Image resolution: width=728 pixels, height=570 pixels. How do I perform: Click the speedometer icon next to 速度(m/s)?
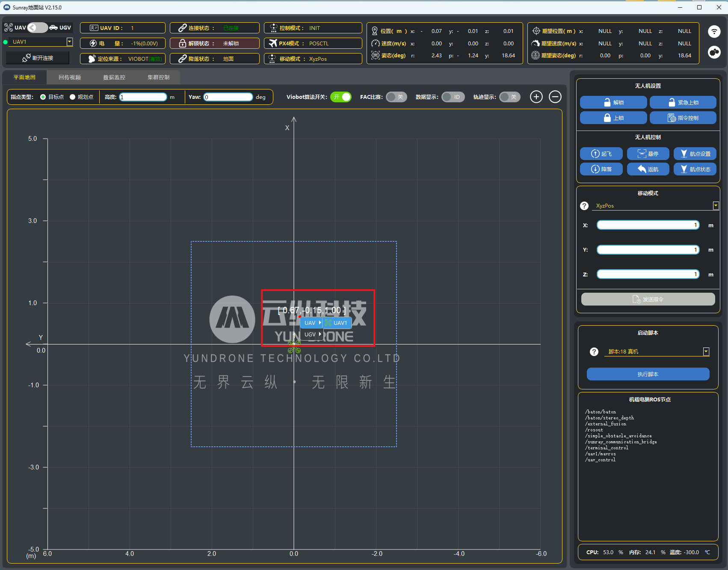[375, 43]
